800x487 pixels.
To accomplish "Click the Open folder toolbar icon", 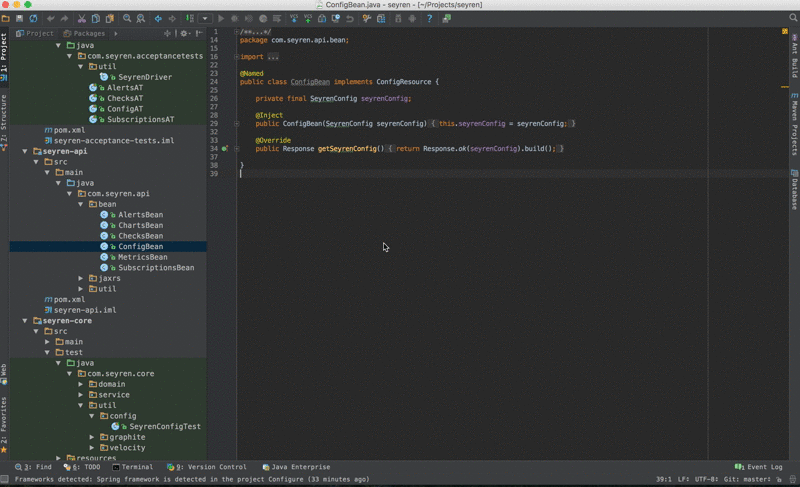I will pos(6,18).
